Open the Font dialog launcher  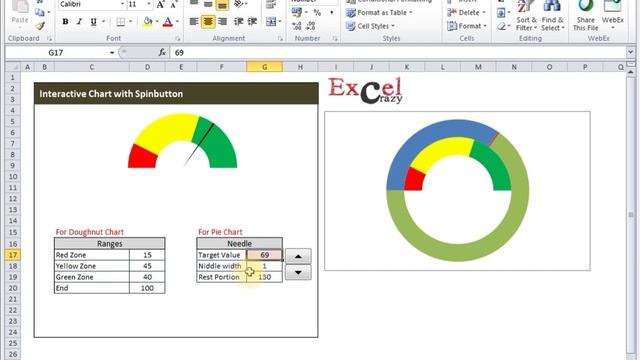point(178,39)
